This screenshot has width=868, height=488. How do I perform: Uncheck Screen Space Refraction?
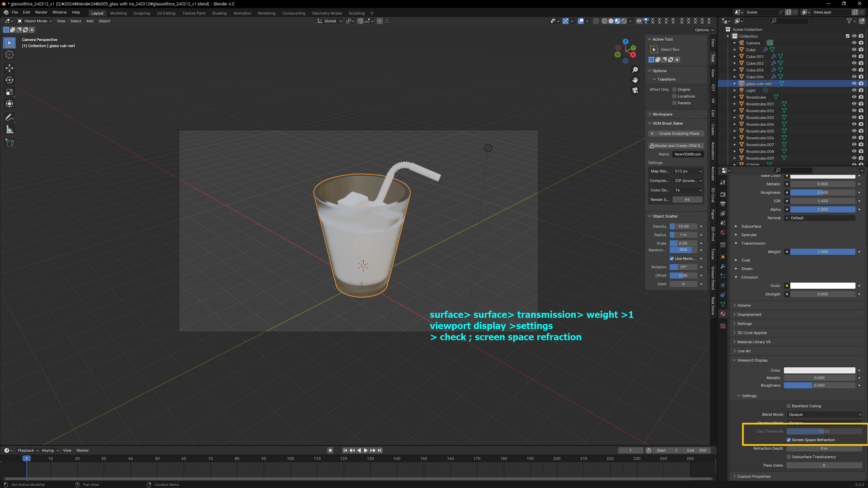click(x=789, y=440)
